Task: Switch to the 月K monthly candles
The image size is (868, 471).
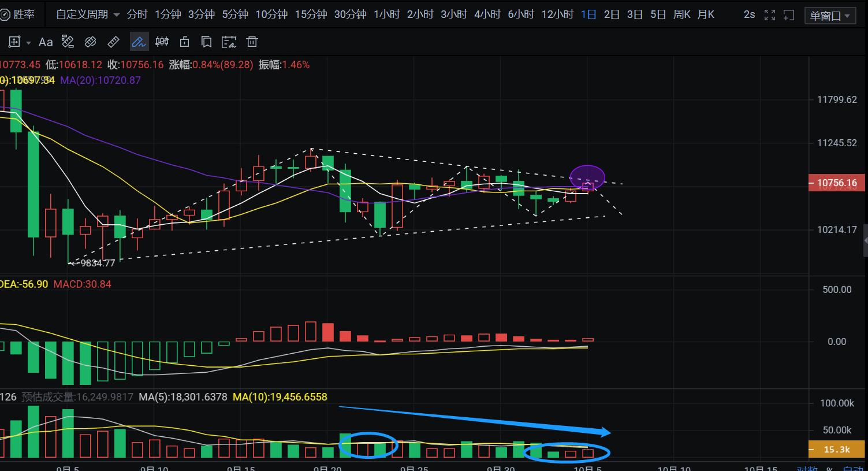Action: (706, 14)
